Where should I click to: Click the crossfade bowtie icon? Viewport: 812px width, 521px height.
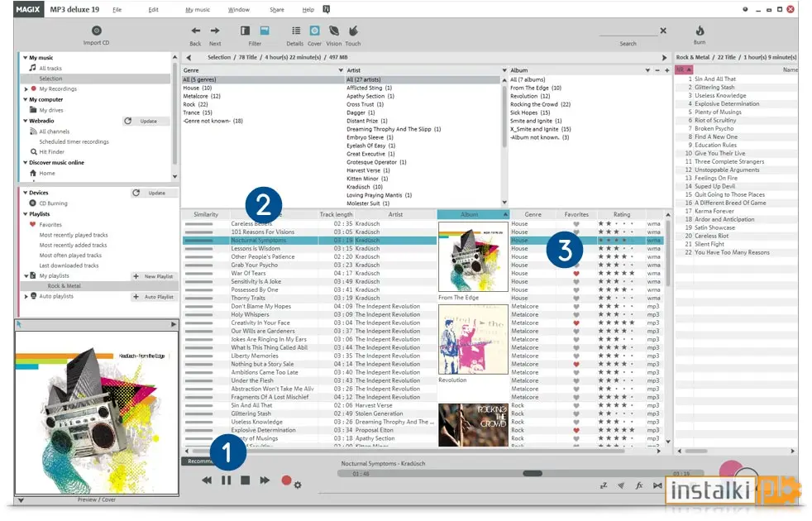(x=657, y=485)
